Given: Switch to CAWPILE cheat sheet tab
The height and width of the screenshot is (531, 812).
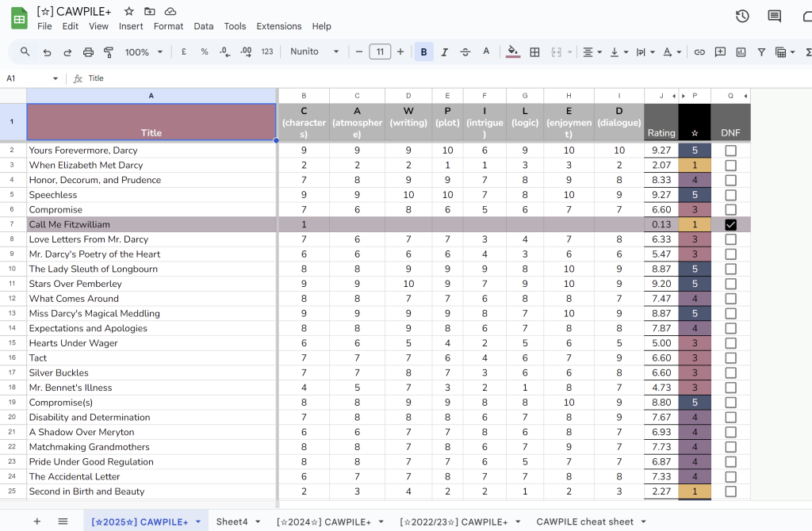Looking at the screenshot, I should (585, 521).
